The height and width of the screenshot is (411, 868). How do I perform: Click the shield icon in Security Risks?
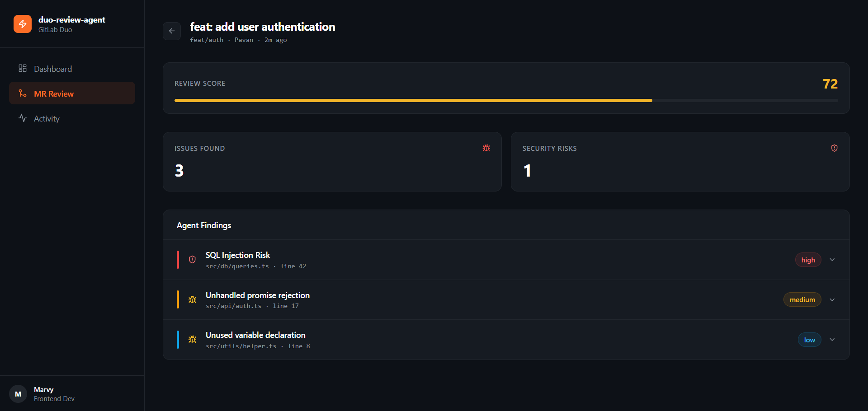click(835, 148)
